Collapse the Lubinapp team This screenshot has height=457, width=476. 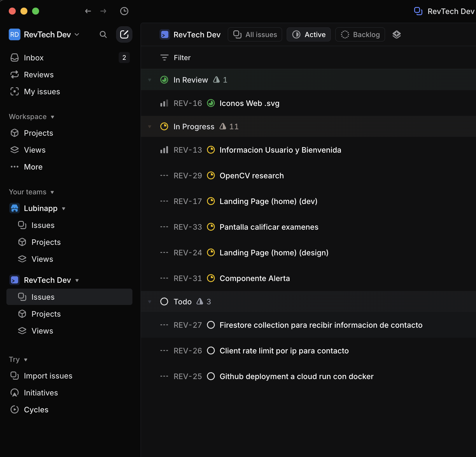[64, 209]
